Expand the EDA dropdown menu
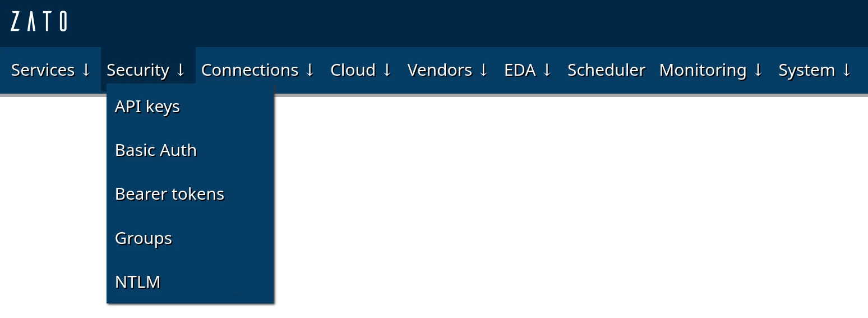868x318 pixels. [x=528, y=70]
